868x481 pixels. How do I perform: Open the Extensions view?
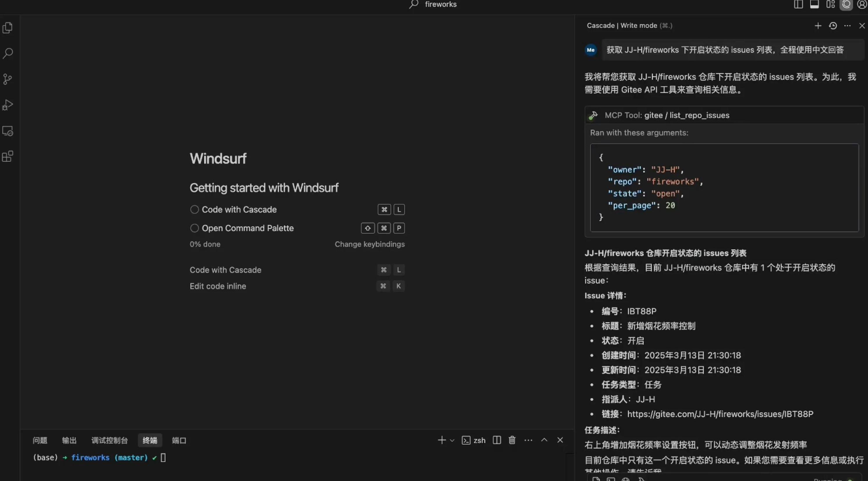coord(7,156)
